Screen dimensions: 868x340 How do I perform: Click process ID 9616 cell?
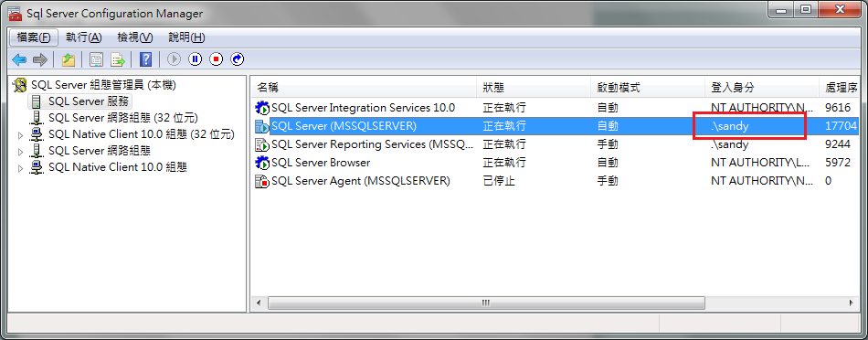(838, 108)
